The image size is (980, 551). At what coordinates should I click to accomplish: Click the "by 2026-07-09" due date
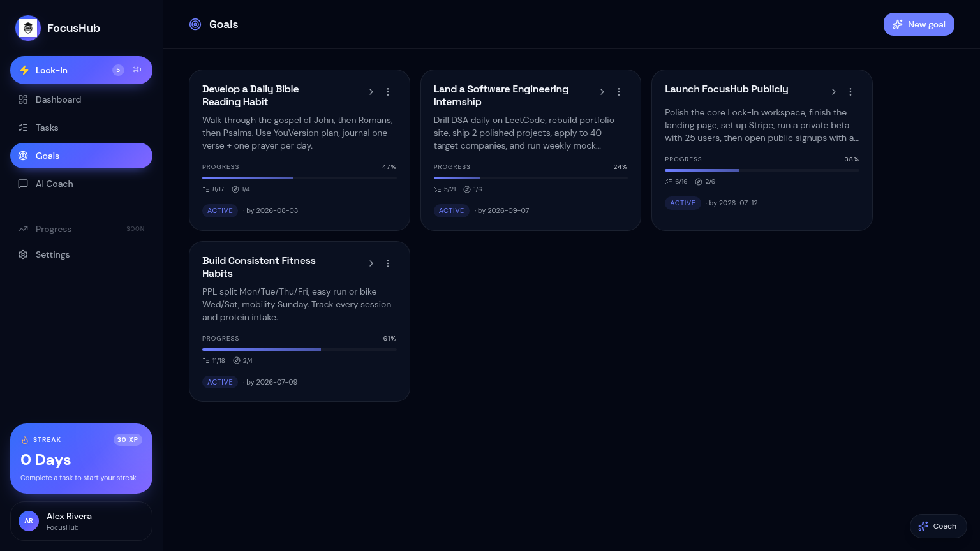[272, 382]
